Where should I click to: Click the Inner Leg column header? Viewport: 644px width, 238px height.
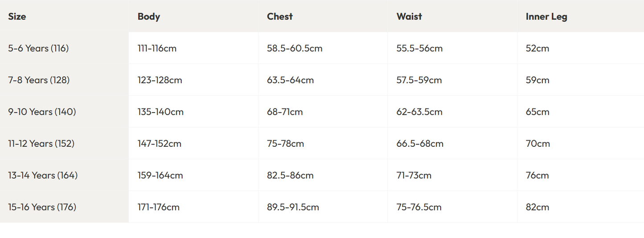pyautogui.click(x=546, y=16)
